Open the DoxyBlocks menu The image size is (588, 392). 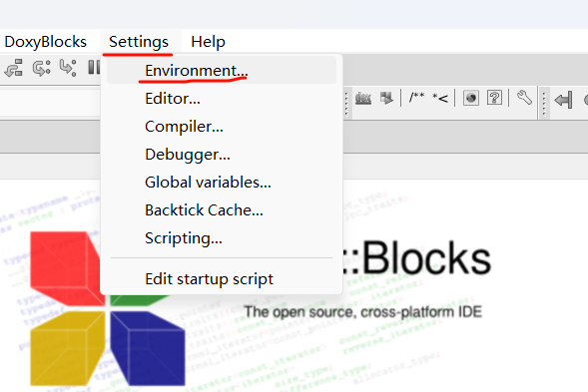45,42
